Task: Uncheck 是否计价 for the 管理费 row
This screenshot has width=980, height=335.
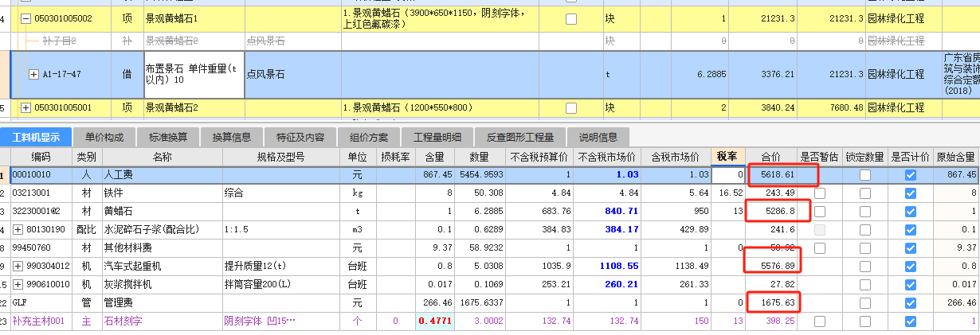Action: pyautogui.click(x=911, y=302)
